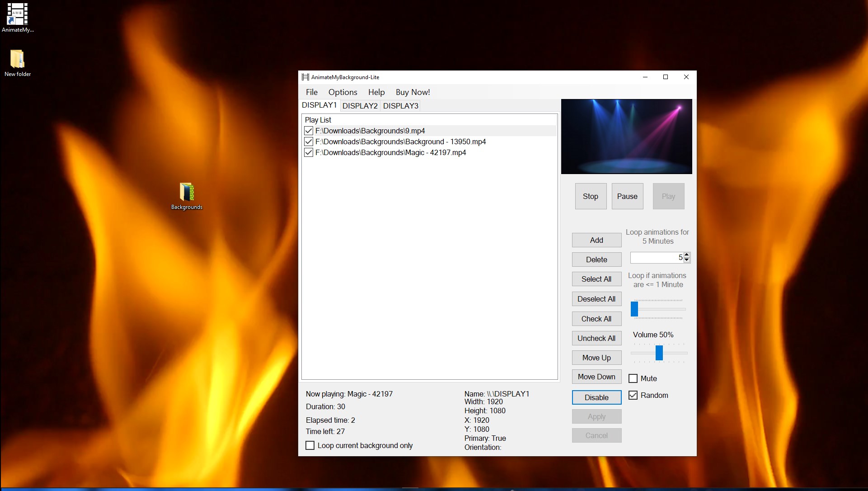868x491 pixels.
Task: Select the New folder desktop icon
Action: point(17,60)
